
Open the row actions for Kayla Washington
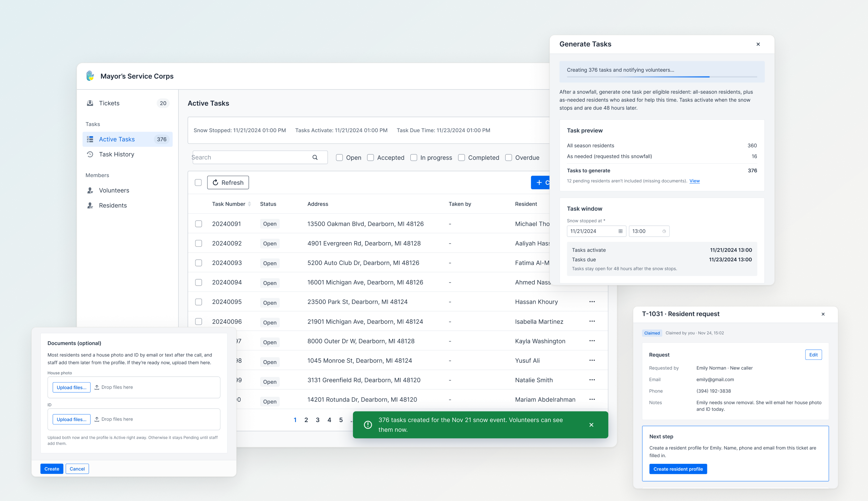tap(592, 341)
